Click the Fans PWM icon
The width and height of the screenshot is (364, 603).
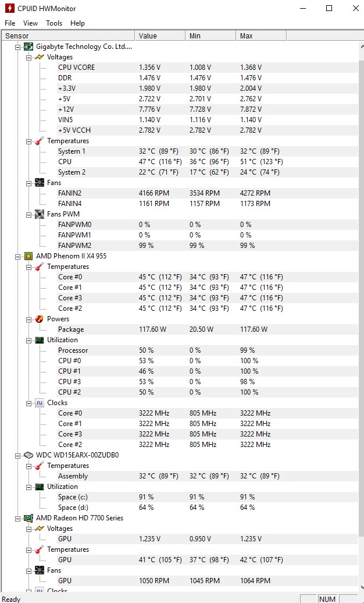pos(40,214)
